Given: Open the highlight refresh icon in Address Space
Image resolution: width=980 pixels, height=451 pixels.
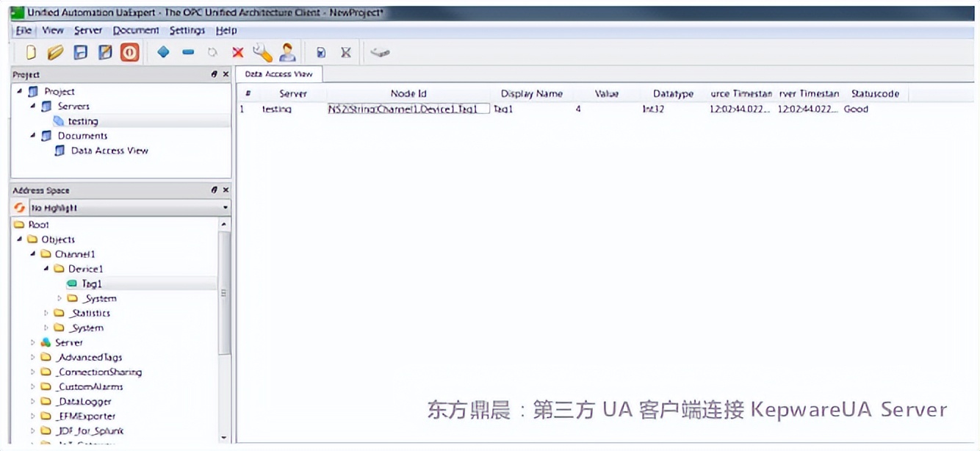Looking at the screenshot, I should (x=18, y=208).
